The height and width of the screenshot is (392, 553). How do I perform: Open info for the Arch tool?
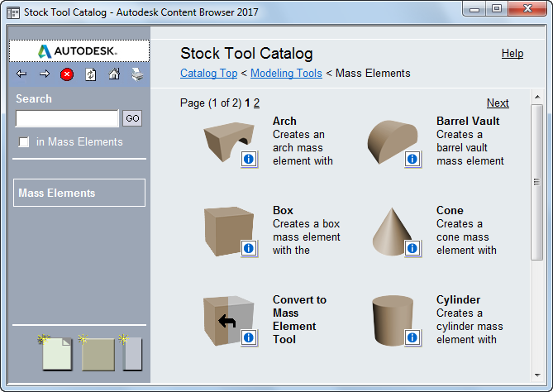click(249, 159)
